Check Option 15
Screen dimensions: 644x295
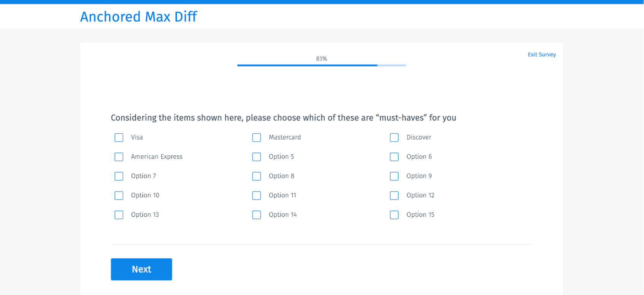[394, 215]
